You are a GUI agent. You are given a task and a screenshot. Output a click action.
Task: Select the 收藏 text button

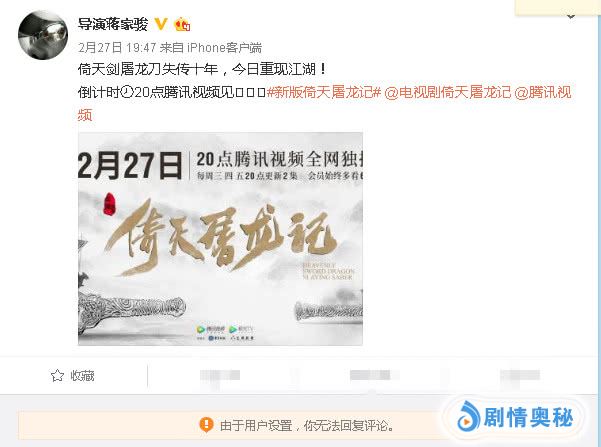[82, 376]
